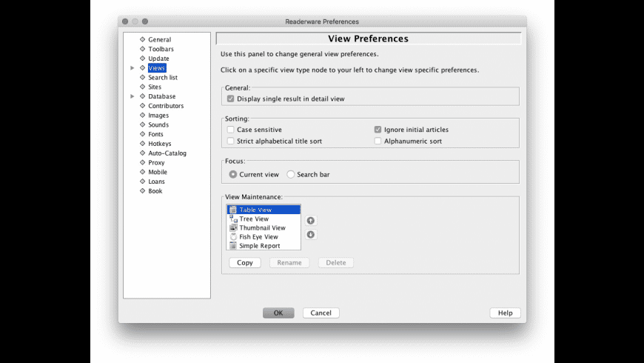644x363 pixels.
Task: Open the Fonts preferences node
Action: coord(155,134)
